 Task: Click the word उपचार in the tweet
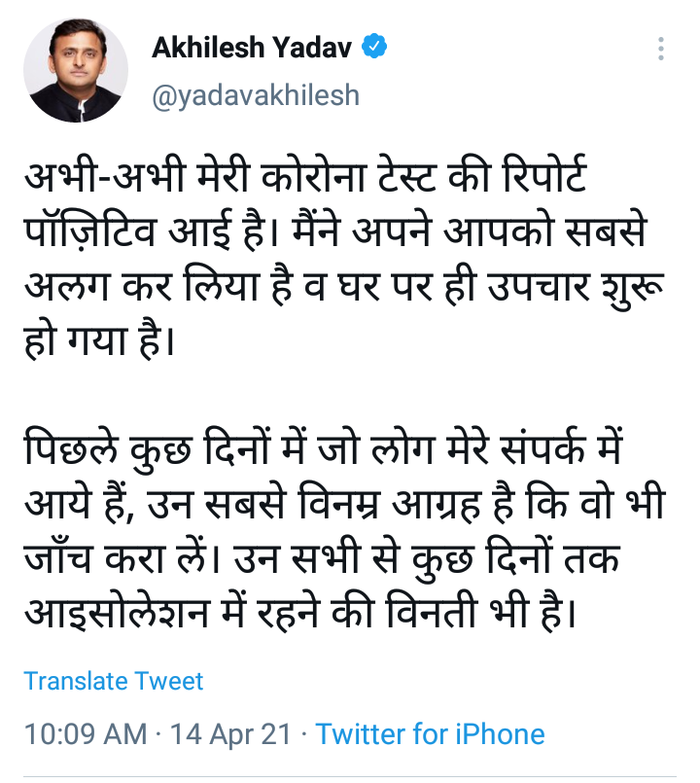(x=539, y=287)
